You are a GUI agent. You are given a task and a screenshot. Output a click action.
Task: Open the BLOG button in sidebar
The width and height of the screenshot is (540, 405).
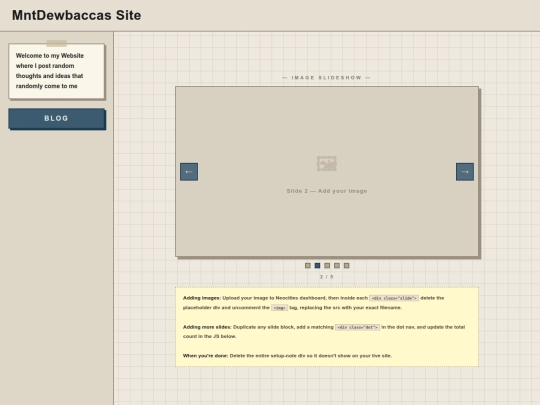click(56, 118)
